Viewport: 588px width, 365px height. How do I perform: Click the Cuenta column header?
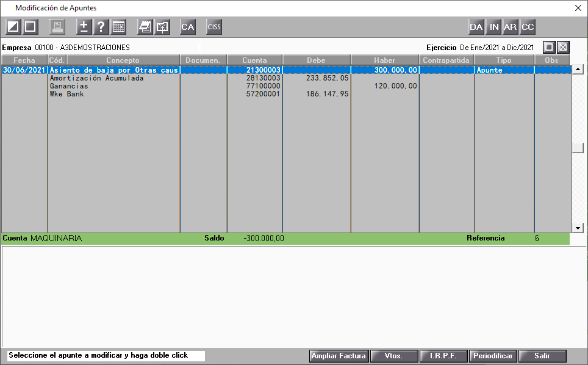coord(254,60)
